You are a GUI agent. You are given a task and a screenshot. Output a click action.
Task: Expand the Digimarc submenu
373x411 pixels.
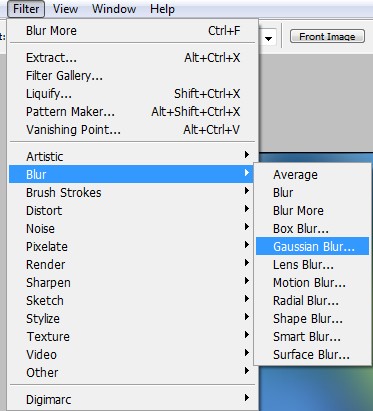tap(131, 399)
